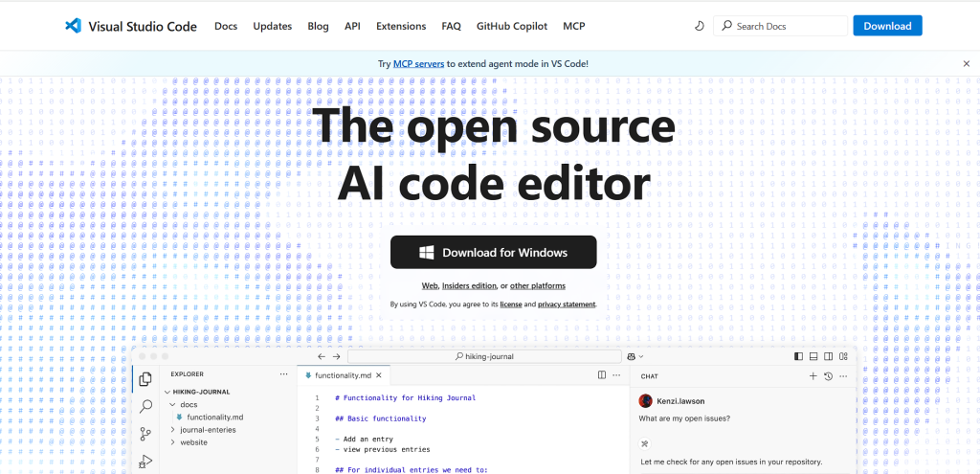The width and height of the screenshot is (980, 474).
Task: Toggle bottom panel layout icon
Action: click(813, 356)
